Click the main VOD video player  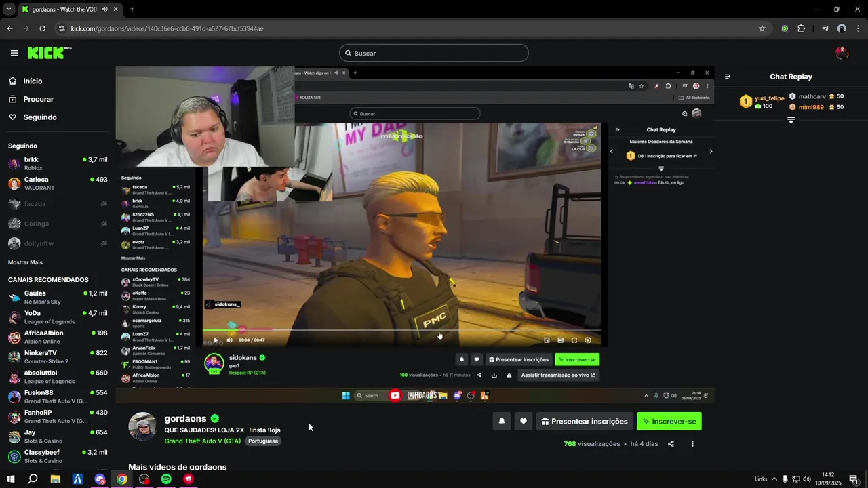click(x=414, y=234)
